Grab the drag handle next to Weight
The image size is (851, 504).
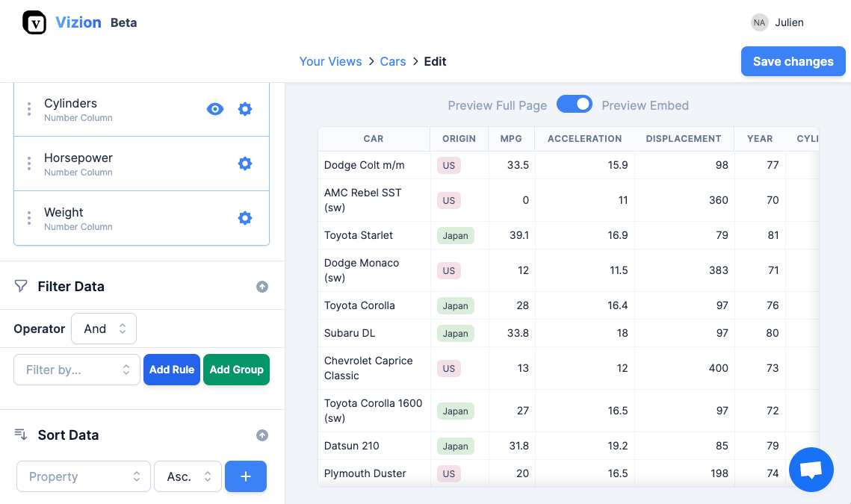point(28,217)
